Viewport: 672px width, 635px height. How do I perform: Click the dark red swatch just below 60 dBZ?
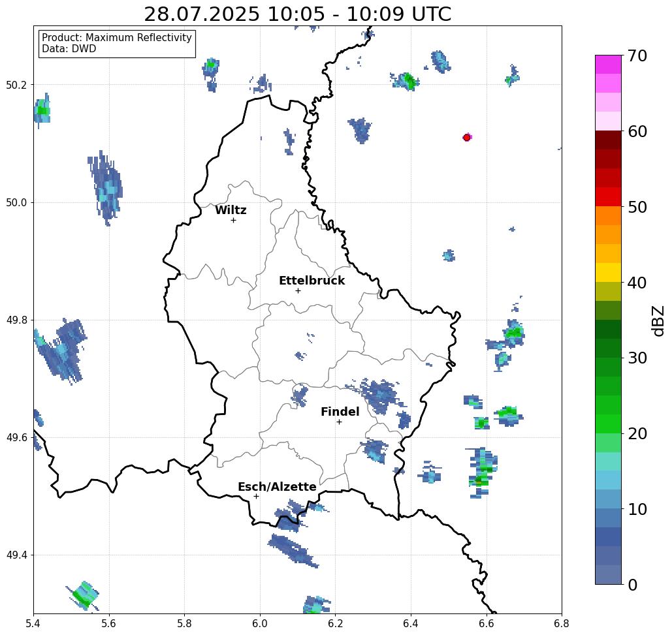pyautogui.click(x=608, y=140)
